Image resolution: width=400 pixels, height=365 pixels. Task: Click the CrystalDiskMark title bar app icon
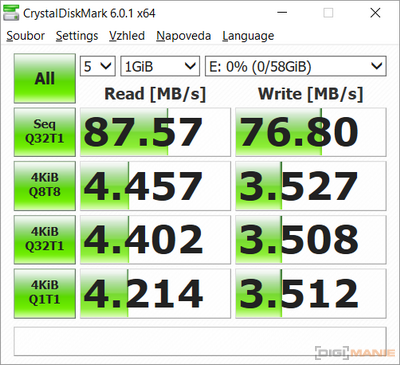click(11, 13)
